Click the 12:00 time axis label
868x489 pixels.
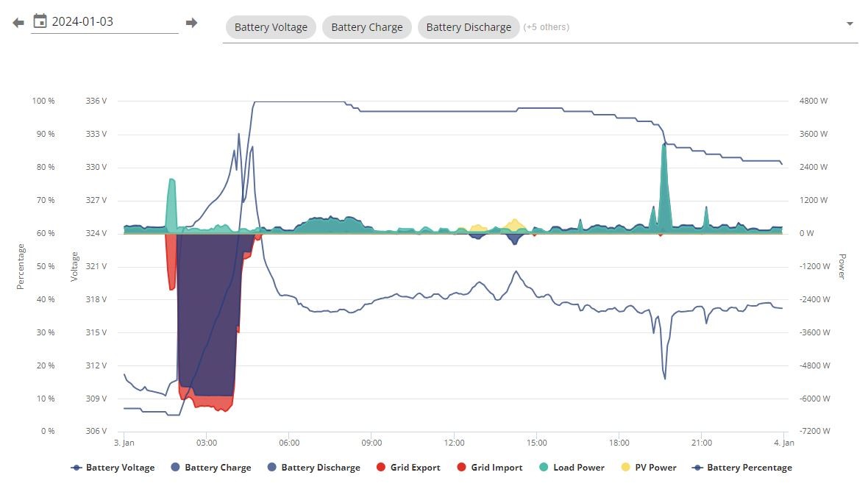(x=454, y=443)
